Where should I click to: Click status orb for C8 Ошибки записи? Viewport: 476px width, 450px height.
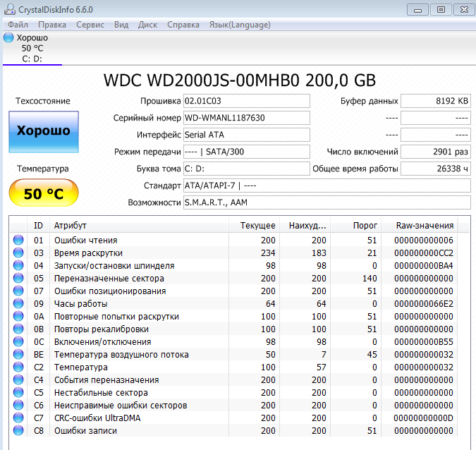(x=18, y=430)
